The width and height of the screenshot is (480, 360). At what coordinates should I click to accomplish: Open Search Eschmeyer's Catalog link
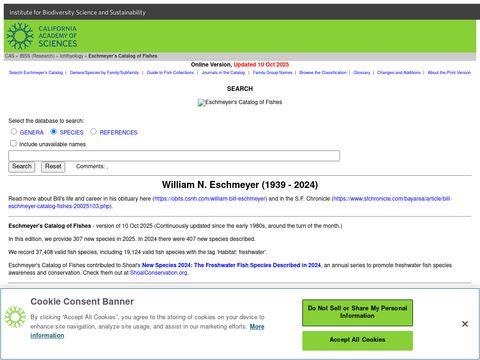point(36,73)
